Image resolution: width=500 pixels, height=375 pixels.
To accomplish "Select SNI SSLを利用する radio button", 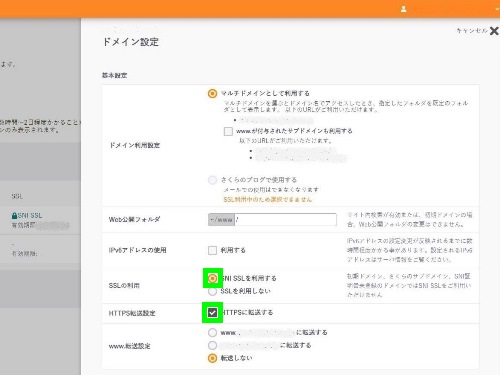I will point(212,278).
